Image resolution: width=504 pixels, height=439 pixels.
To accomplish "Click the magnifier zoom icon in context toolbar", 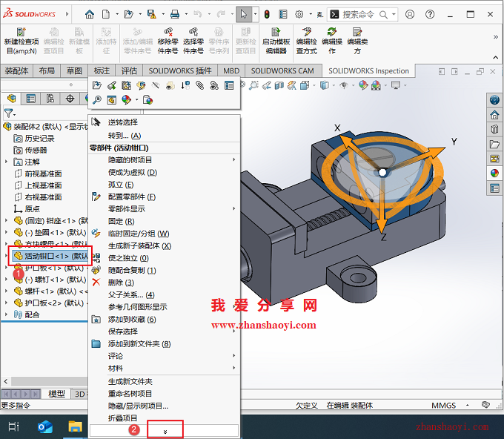I will (x=97, y=100).
